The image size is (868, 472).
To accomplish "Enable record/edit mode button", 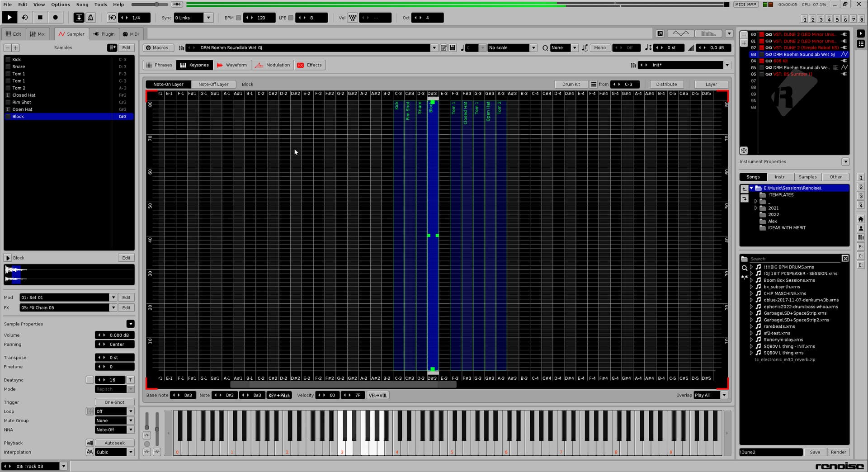I will [56, 18].
